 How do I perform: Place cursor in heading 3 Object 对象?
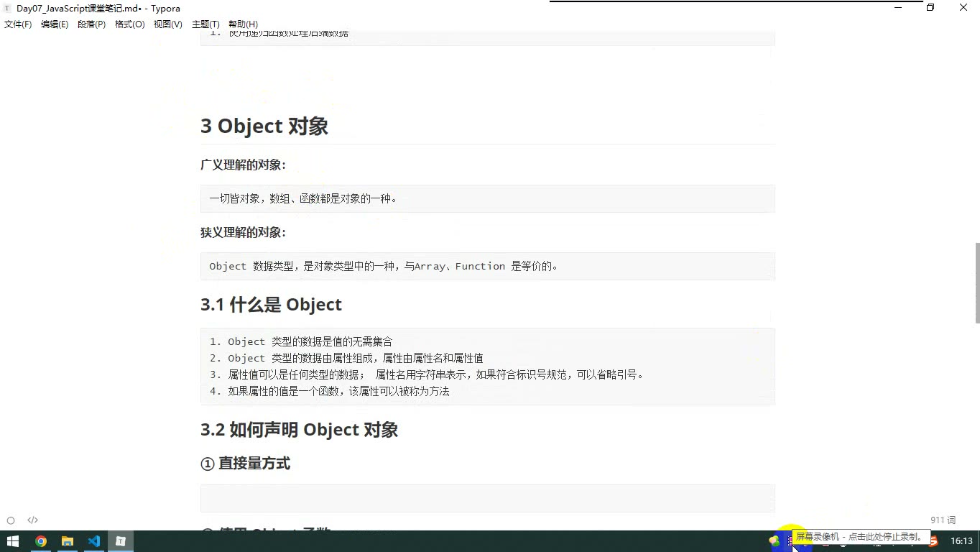click(264, 126)
